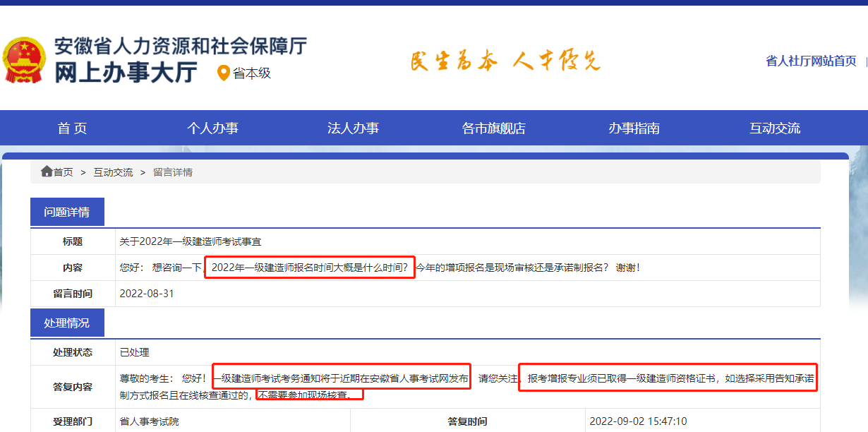
Task: Go to 法人办事 in the navigation bar
Action: point(353,128)
